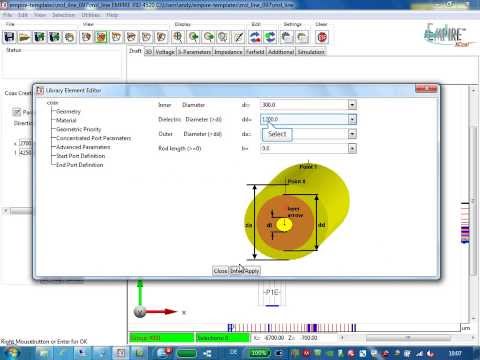Click the third File group icon beside open folder
The width and height of the screenshot is (480, 360).
(40, 37)
